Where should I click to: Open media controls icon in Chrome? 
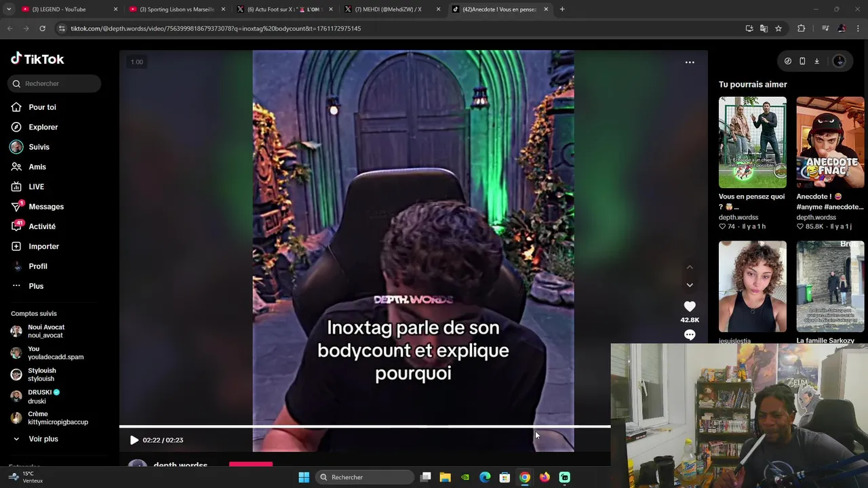click(x=825, y=28)
